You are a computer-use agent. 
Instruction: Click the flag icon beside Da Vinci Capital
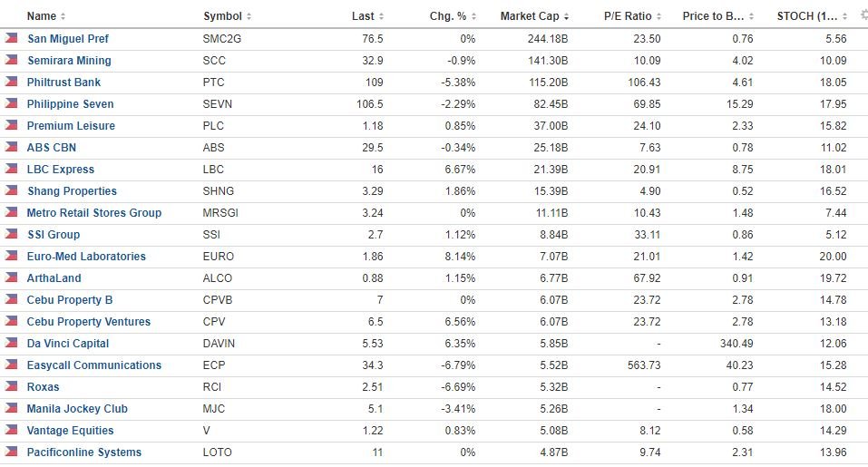[x=11, y=343]
